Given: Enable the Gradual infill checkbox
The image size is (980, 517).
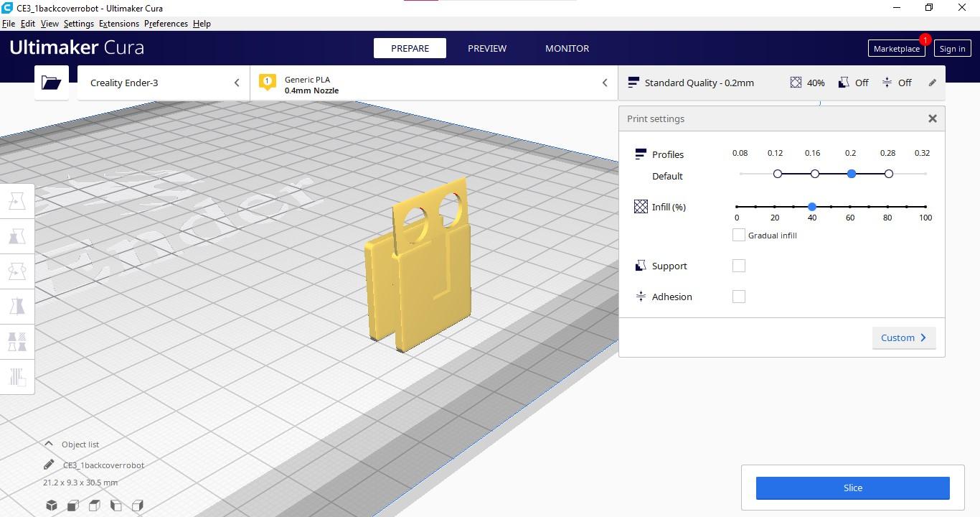Looking at the screenshot, I should (738, 235).
